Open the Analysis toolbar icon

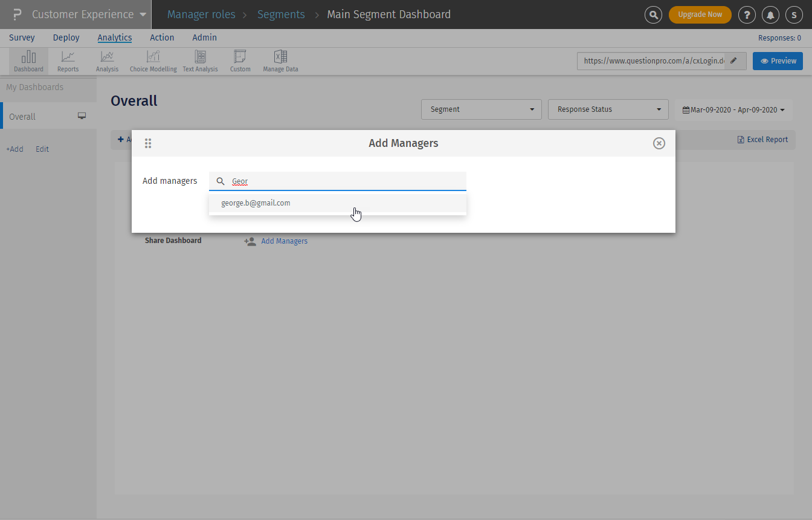tap(107, 61)
